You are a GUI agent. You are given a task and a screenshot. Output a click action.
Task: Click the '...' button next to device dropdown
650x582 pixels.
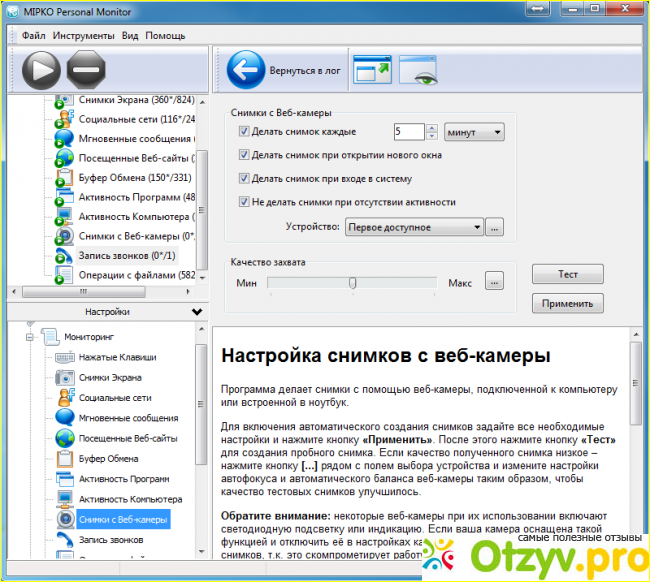(x=494, y=227)
